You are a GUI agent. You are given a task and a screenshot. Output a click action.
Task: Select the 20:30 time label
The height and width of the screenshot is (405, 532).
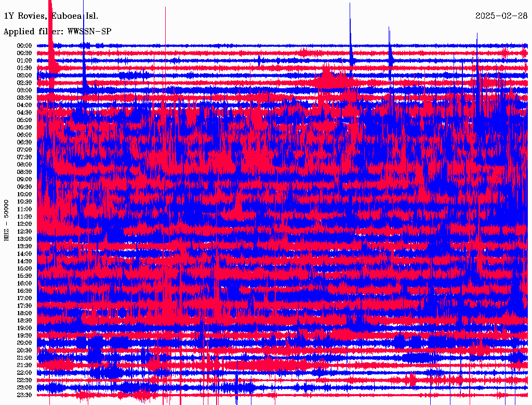[x=24, y=350]
